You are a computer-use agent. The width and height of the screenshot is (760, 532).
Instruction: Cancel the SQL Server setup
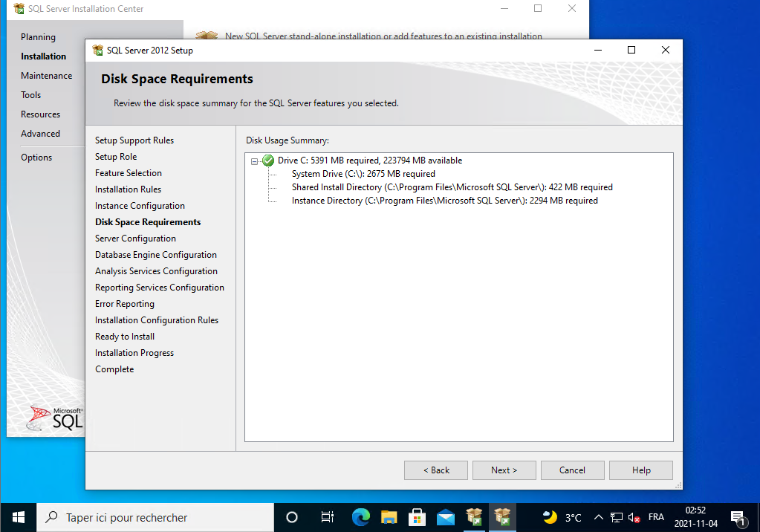(x=572, y=470)
